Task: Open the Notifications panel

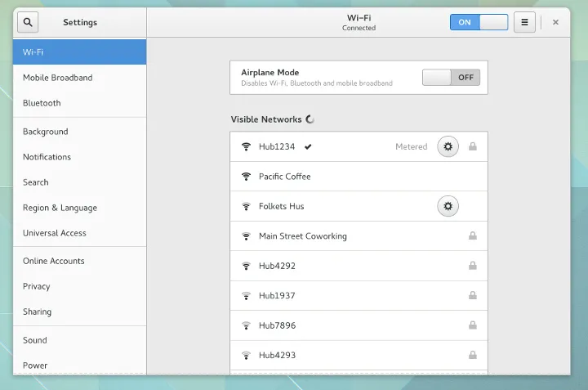Action: (x=47, y=157)
